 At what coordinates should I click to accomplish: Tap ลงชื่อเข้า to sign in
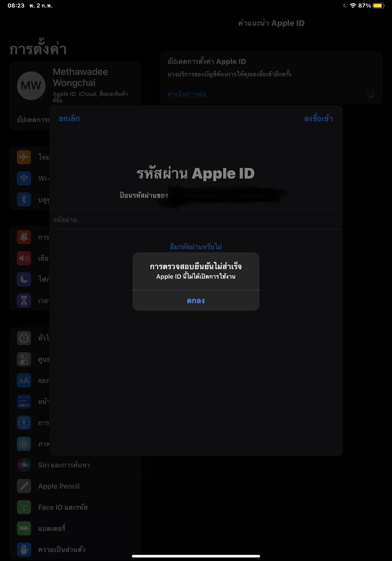click(318, 118)
